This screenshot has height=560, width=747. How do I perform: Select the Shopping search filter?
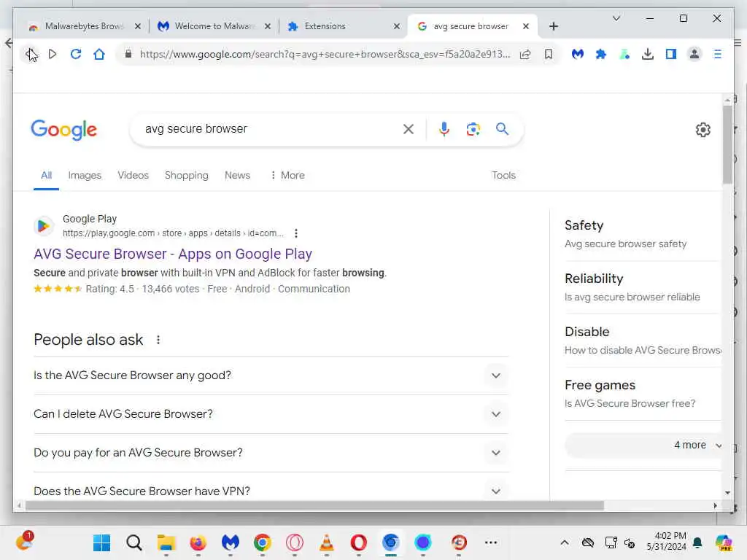(x=186, y=175)
